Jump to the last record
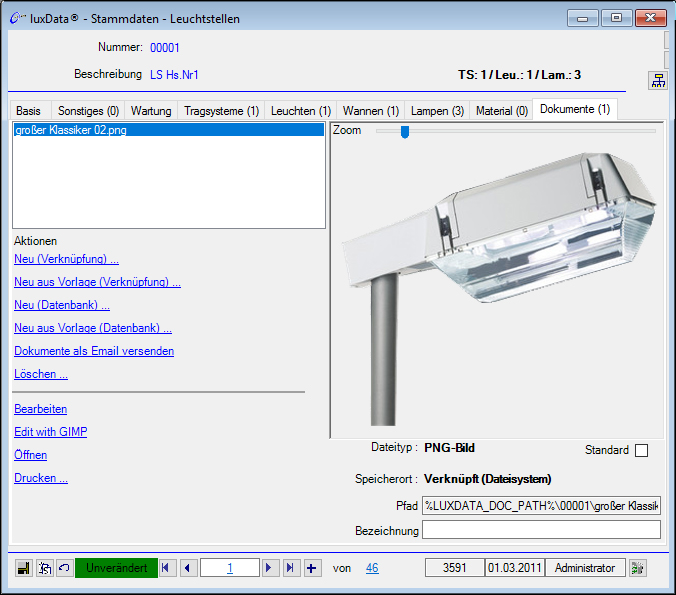The image size is (676, 595). pyautogui.click(x=291, y=568)
